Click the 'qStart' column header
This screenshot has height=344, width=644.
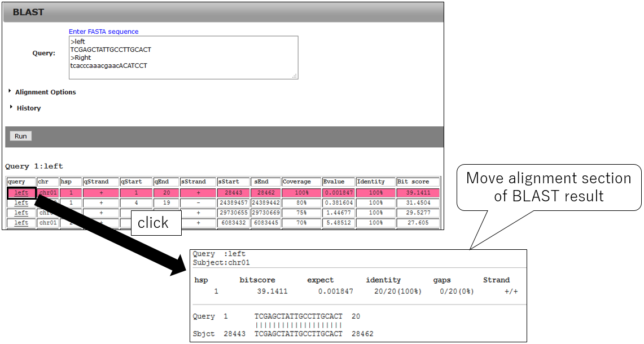pyautogui.click(x=136, y=182)
